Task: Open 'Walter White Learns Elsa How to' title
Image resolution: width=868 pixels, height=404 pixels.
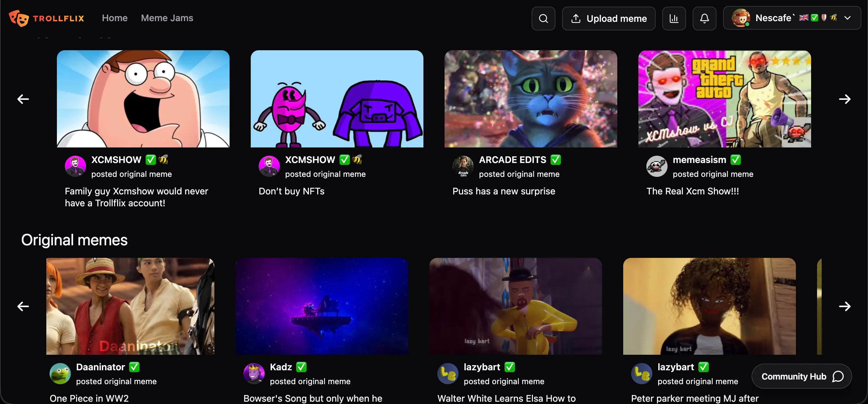Action: [x=506, y=398]
